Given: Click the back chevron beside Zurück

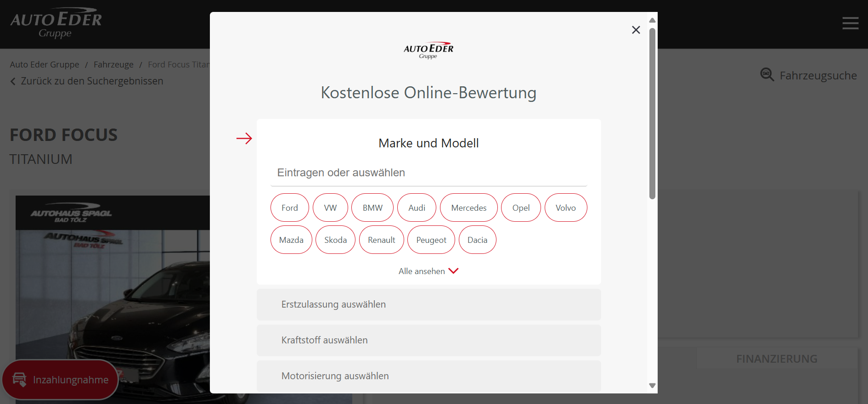Looking at the screenshot, I should pyautogui.click(x=13, y=81).
